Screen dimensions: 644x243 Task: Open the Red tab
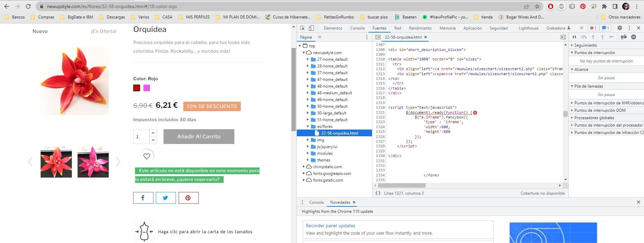tap(398, 28)
